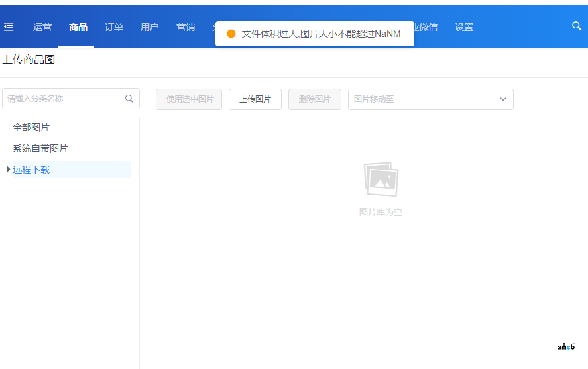Viewport: 588px width, 369px height.
Task: Click the 删除图片 button
Action: click(x=315, y=99)
